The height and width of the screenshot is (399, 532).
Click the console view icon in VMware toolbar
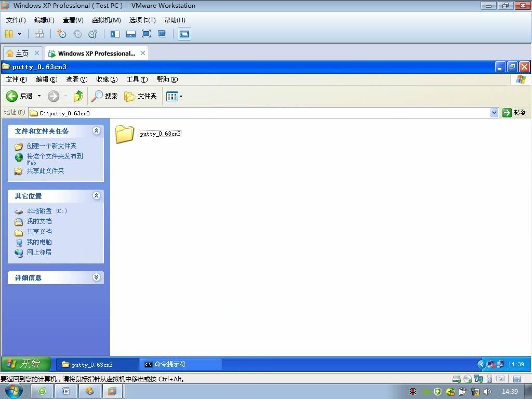[x=184, y=34]
